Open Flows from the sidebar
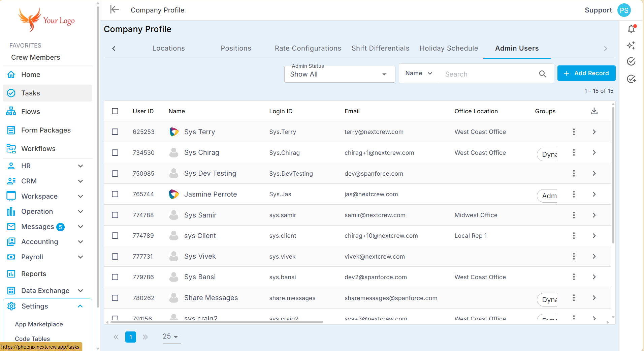Image resolution: width=644 pixels, height=351 pixels. (x=47, y=112)
